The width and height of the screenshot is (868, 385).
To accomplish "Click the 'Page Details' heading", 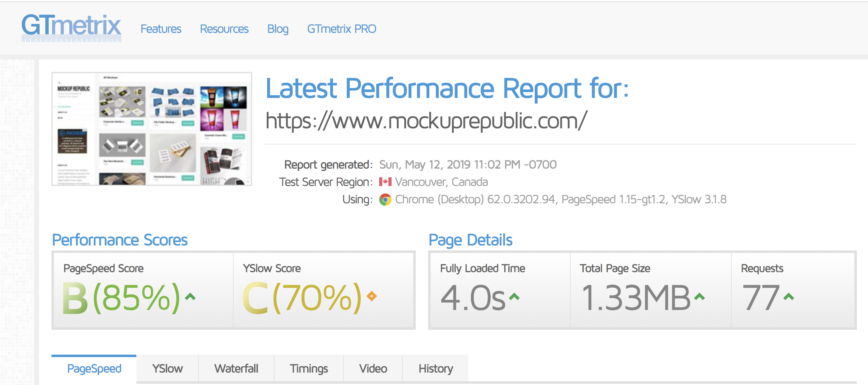I will coord(470,240).
